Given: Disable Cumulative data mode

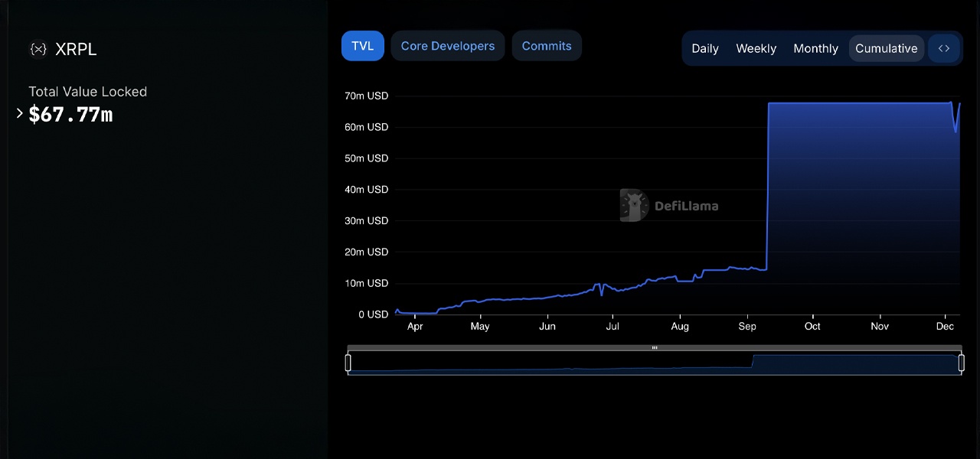Looking at the screenshot, I should point(886,48).
